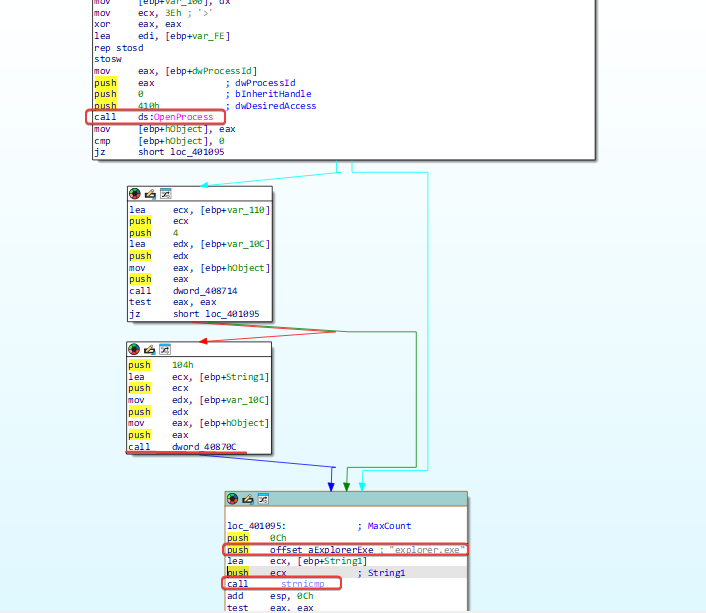
Task: Select the 'lea edx, [ebp+var_10C]' line
Action: pos(199,244)
